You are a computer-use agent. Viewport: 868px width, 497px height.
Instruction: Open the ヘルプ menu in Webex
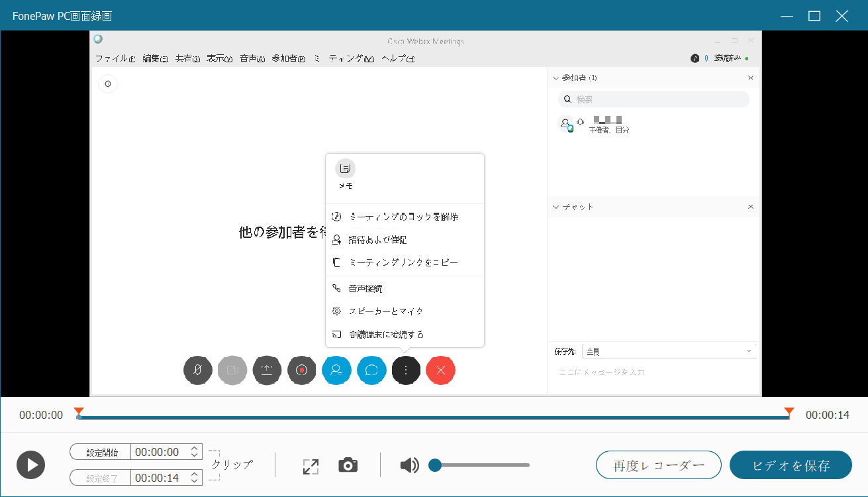[x=398, y=58]
